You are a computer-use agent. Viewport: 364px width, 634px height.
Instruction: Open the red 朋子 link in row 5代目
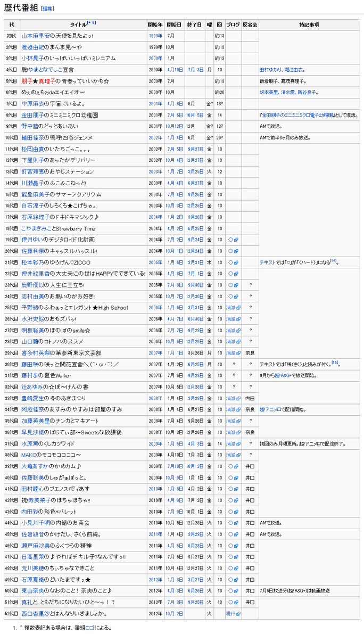pos(27,81)
